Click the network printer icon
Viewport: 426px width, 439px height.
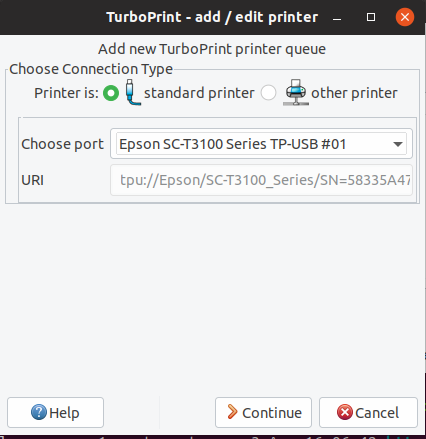296,93
